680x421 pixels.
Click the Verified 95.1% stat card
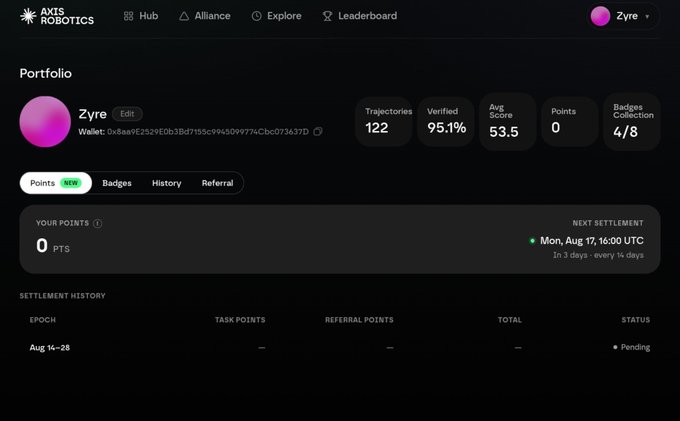[446, 121]
